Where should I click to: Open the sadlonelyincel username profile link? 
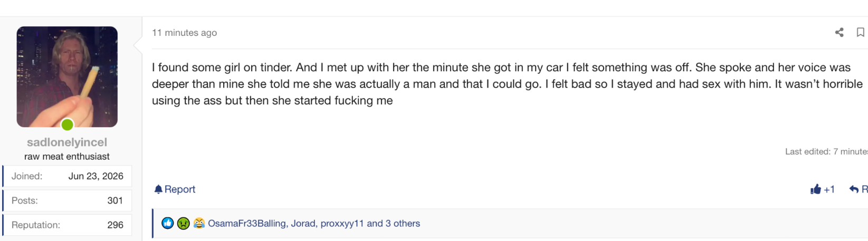[x=67, y=142]
